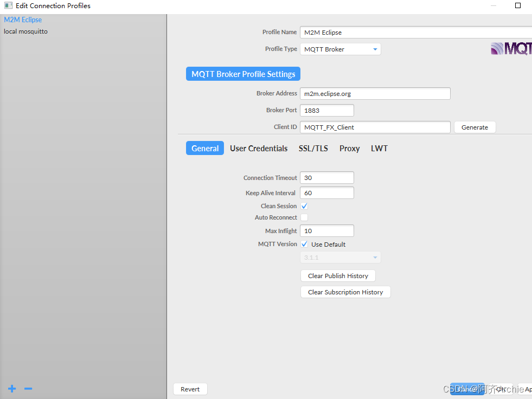Switch to the General tab
Screen dimensions: 532x399
(x=205, y=148)
